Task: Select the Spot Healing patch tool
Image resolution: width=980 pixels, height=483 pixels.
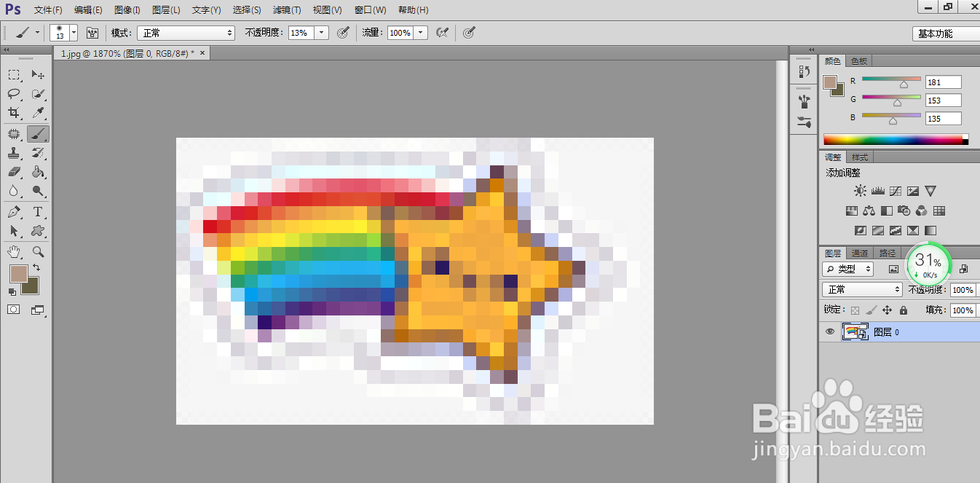Action: click(x=14, y=134)
